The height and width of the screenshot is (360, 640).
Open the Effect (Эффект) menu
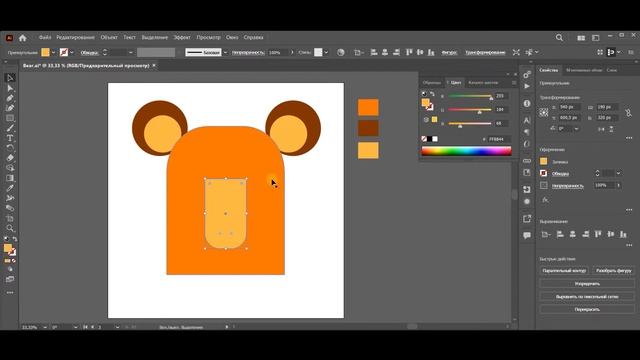pyautogui.click(x=182, y=38)
